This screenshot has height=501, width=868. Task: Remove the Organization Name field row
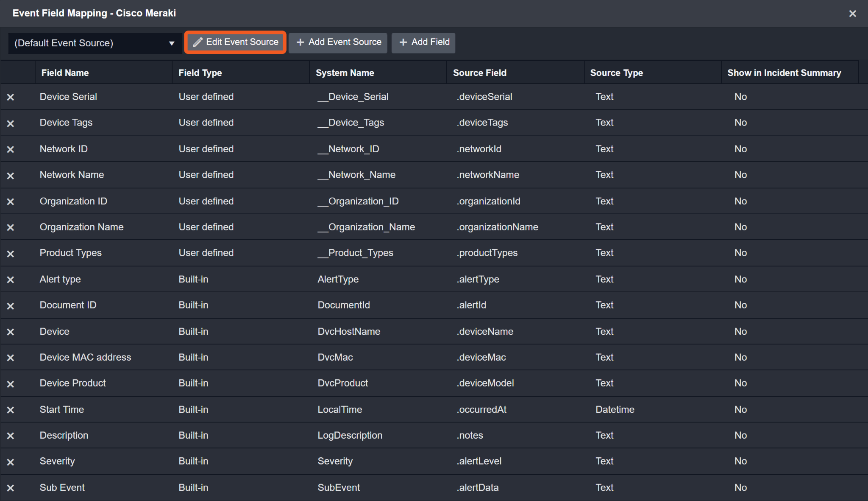[11, 227]
